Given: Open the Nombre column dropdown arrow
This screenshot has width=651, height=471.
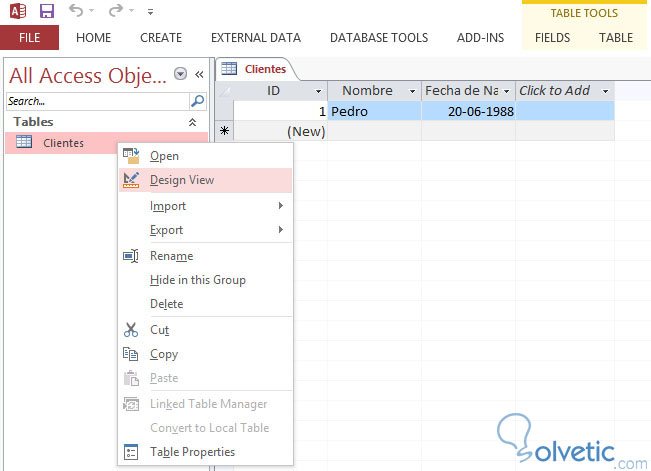Looking at the screenshot, I should click(x=412, y=91).
